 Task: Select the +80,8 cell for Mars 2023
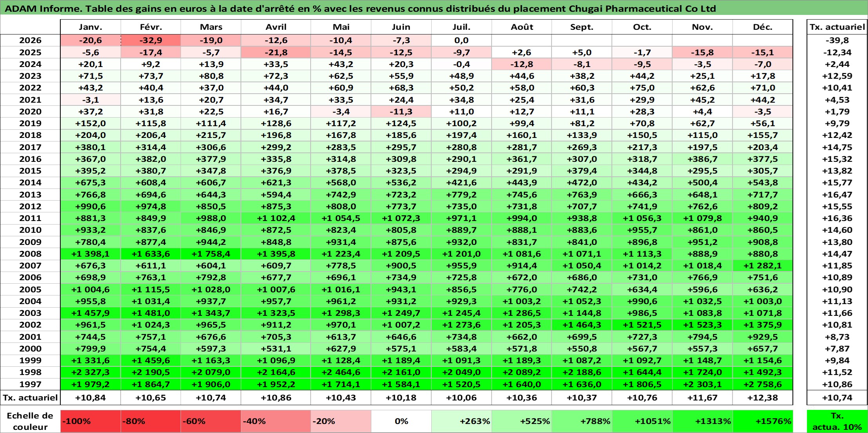[211, 76]
